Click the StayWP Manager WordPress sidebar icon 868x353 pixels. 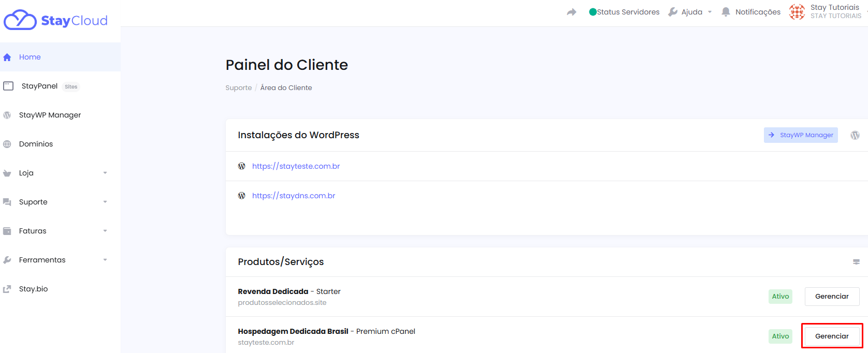(x=7, y=115)
